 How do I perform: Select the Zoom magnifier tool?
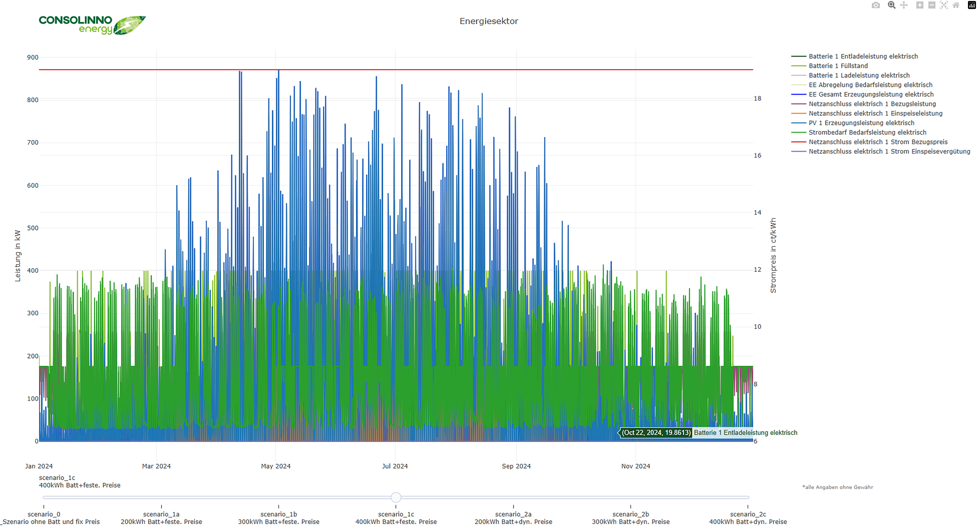tap(891, 5)
